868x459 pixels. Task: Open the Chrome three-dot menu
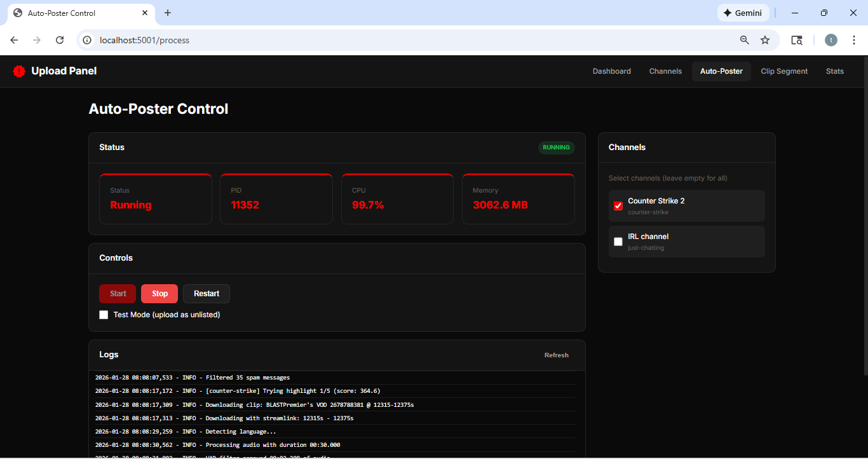[x=854, y=40]
